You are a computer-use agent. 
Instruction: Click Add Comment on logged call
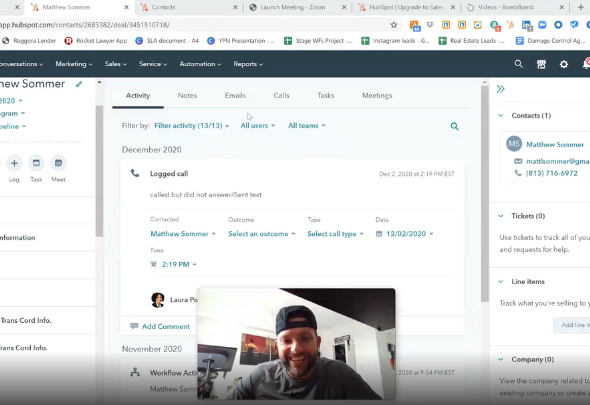coord(160,326)
